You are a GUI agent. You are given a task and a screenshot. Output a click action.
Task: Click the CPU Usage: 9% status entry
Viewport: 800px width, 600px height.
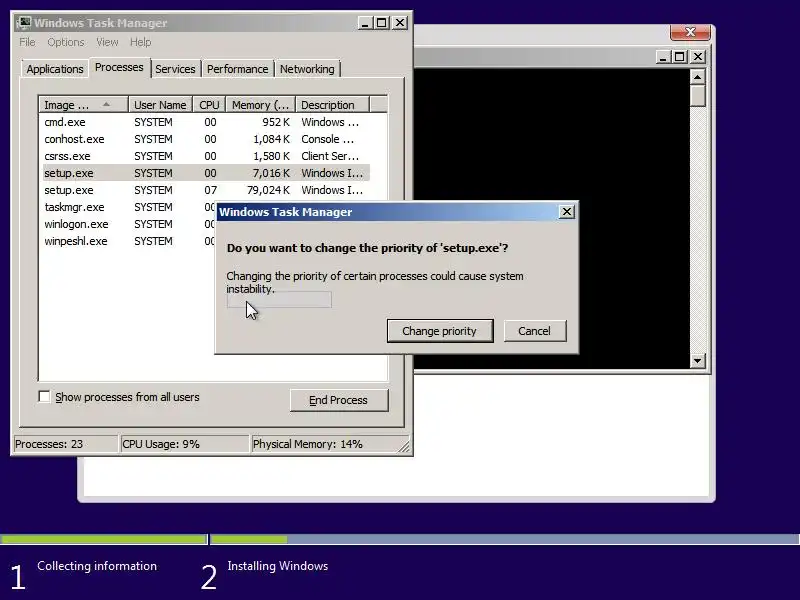click(184, 444)
